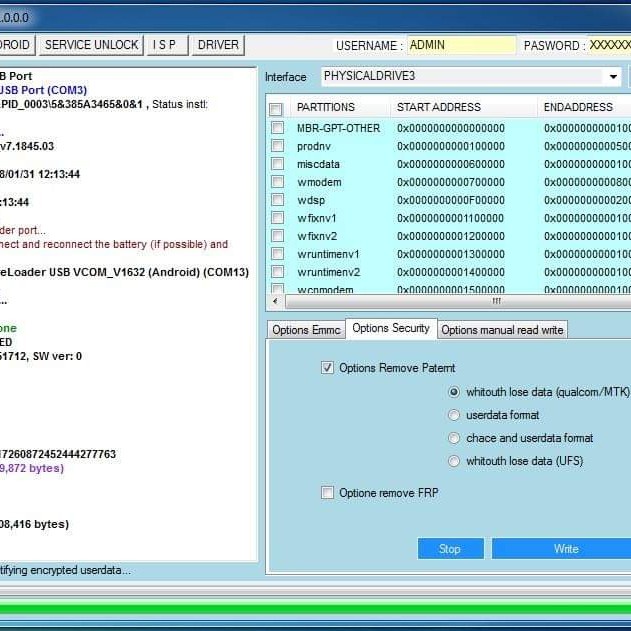Screen dimensions: 631x631
Task: Select the miscdata partition checkbox
Action: pos(277,164)
